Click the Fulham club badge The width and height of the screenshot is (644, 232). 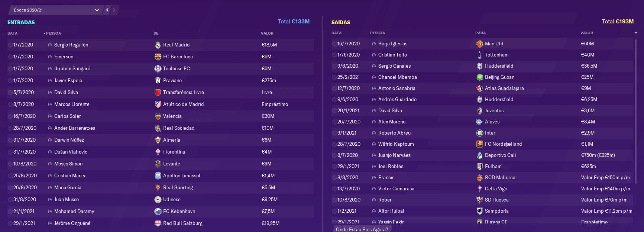click(x=480, y=167)
